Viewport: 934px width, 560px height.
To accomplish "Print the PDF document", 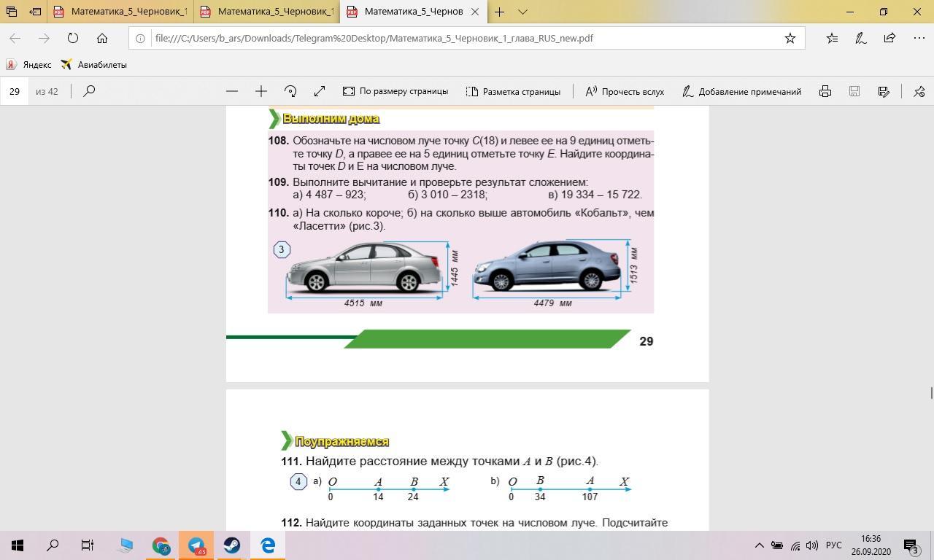I will (825, 91).
